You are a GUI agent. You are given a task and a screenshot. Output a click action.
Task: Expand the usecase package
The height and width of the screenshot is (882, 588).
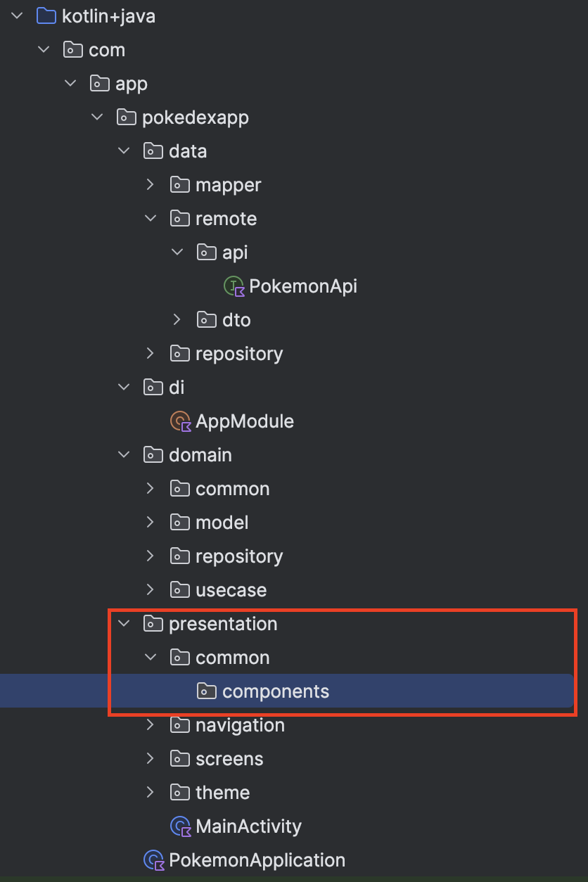click(150, 590)
